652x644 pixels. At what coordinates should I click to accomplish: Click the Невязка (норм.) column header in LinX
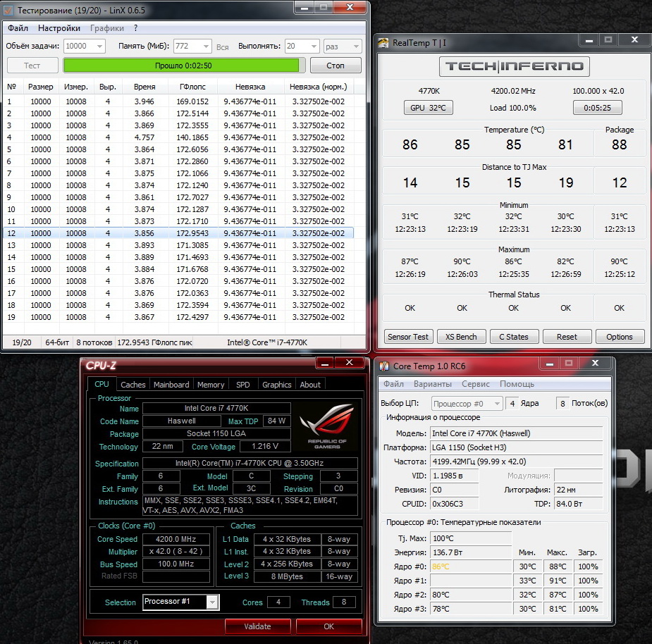(x=319, y=87)
